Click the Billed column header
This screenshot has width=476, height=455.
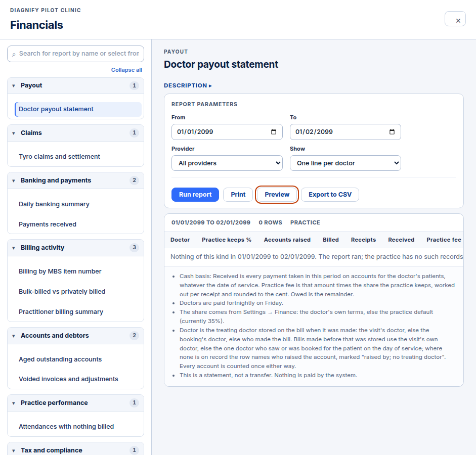click(331, 240)
